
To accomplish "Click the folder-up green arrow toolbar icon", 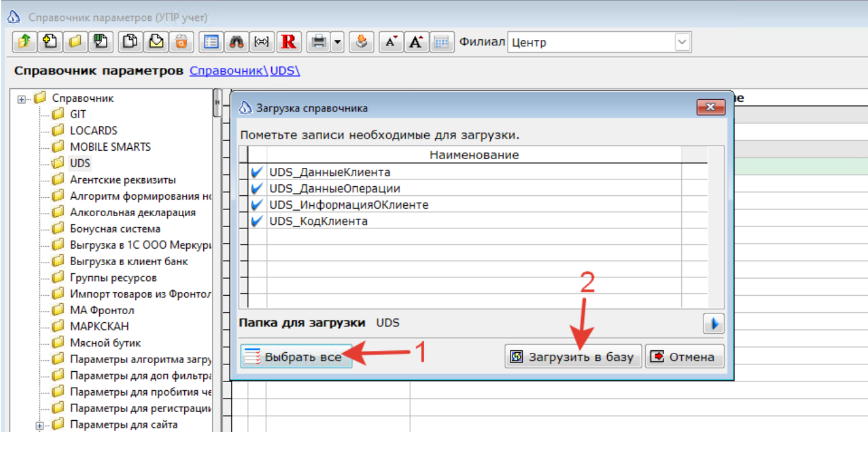I will pyautogui.click(x=24, y=42).
